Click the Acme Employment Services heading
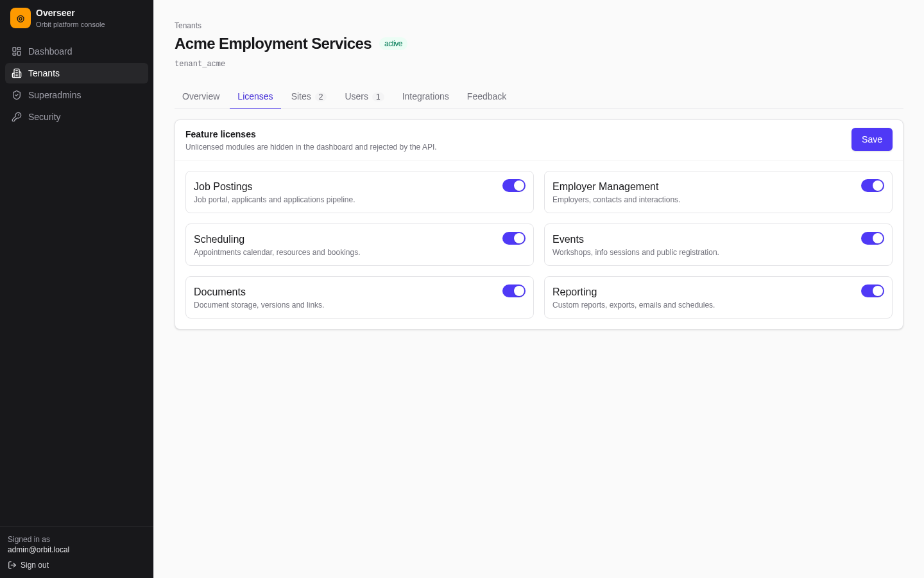Screen dimensions: 924x578 pos(273,44)
